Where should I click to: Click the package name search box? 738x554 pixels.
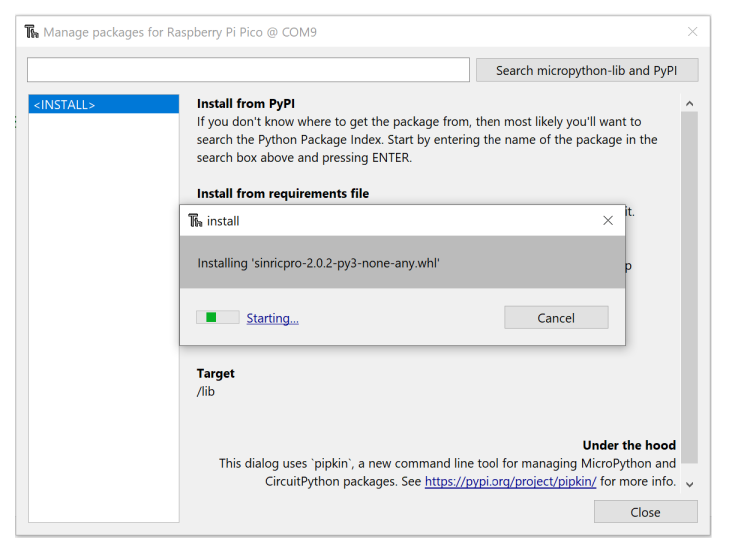pos(248,70)
